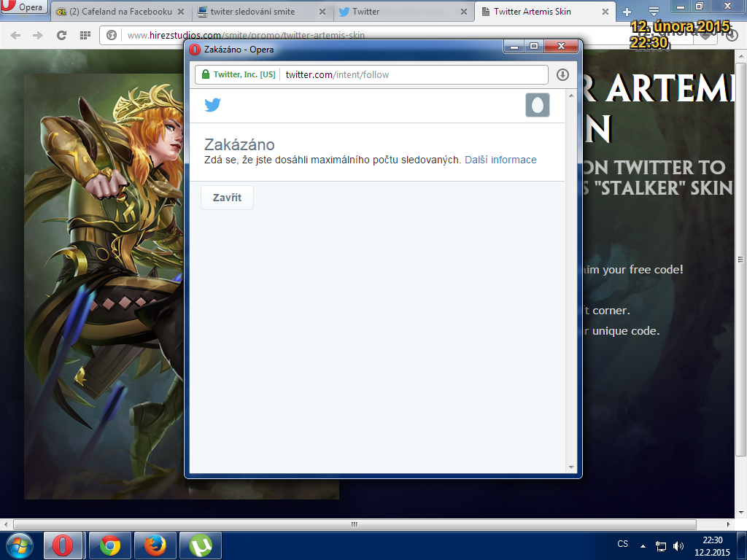Maximize the Zakázáno popup window
The height and width of the screenshot is (560, 747).
click(x=533, y=46)
